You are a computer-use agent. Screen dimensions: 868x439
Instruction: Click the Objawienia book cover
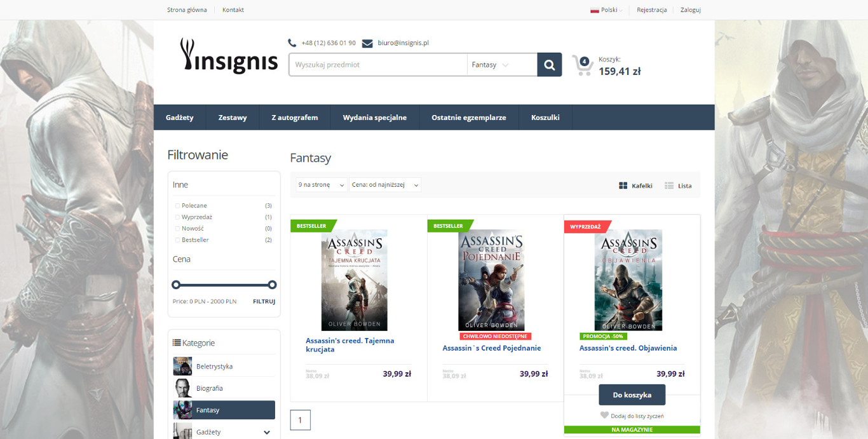628,280
